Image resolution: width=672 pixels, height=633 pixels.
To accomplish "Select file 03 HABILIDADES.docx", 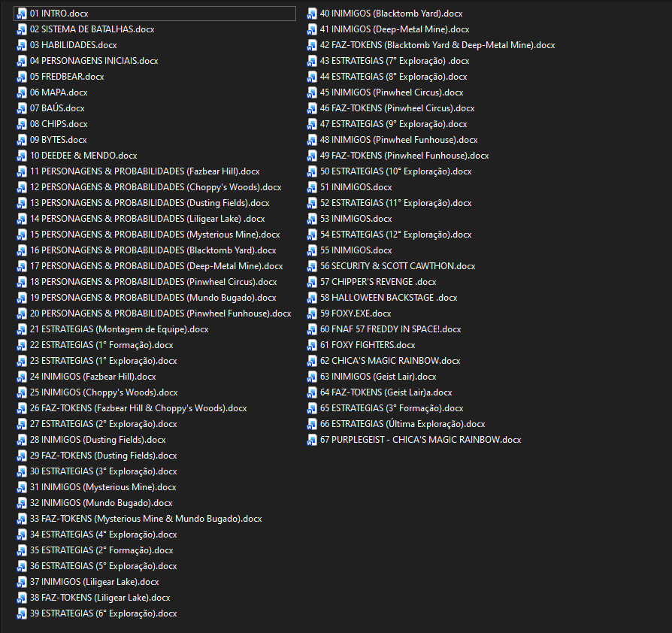I will coord(73,45).
